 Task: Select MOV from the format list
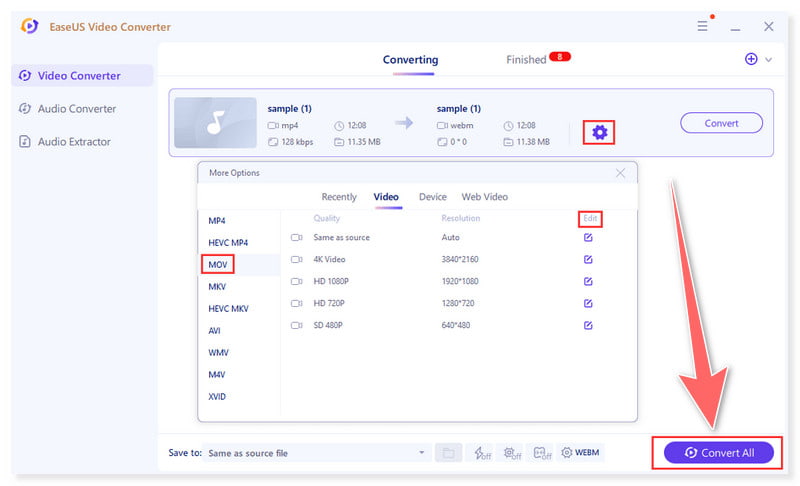[x=217, y=264]
